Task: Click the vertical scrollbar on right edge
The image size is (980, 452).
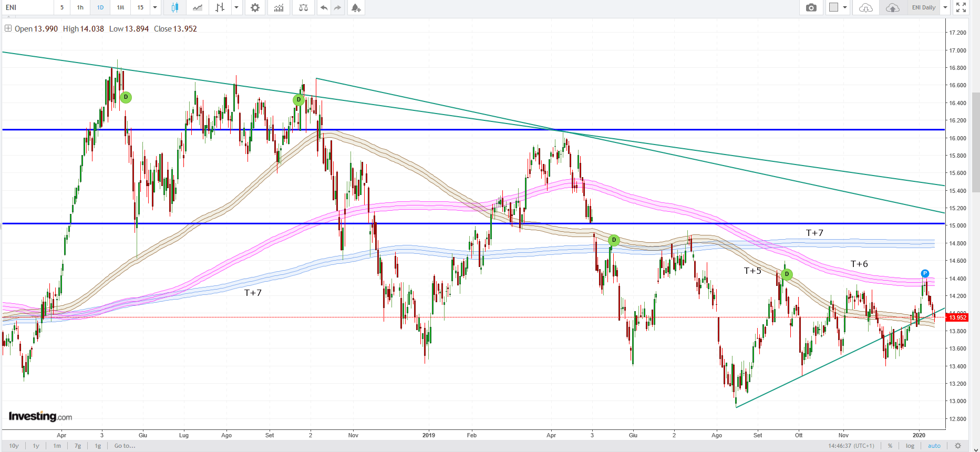Action: pyautogui.click(x=976, y=142)
